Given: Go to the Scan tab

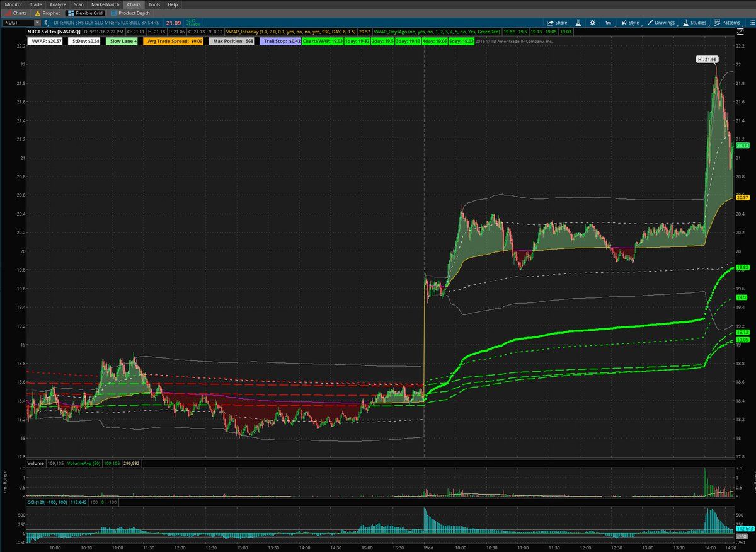Looking at the screenshot, I should 79,4.
